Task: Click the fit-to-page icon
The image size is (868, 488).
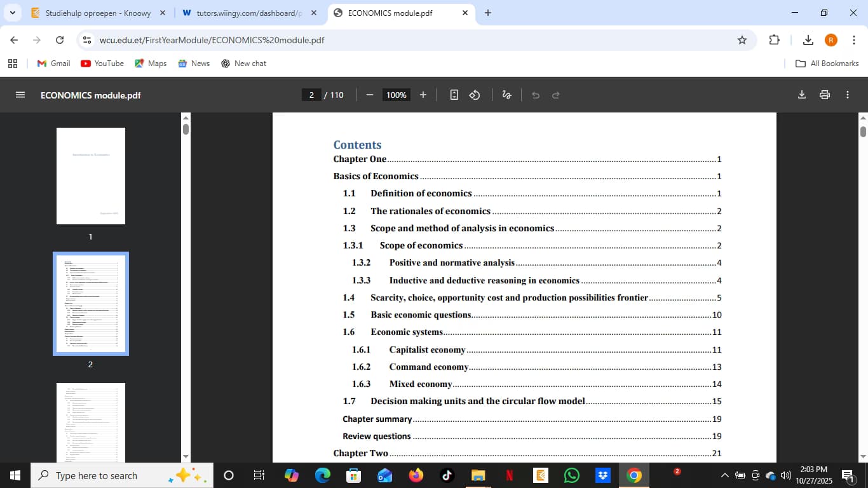Action: [454, 95]
